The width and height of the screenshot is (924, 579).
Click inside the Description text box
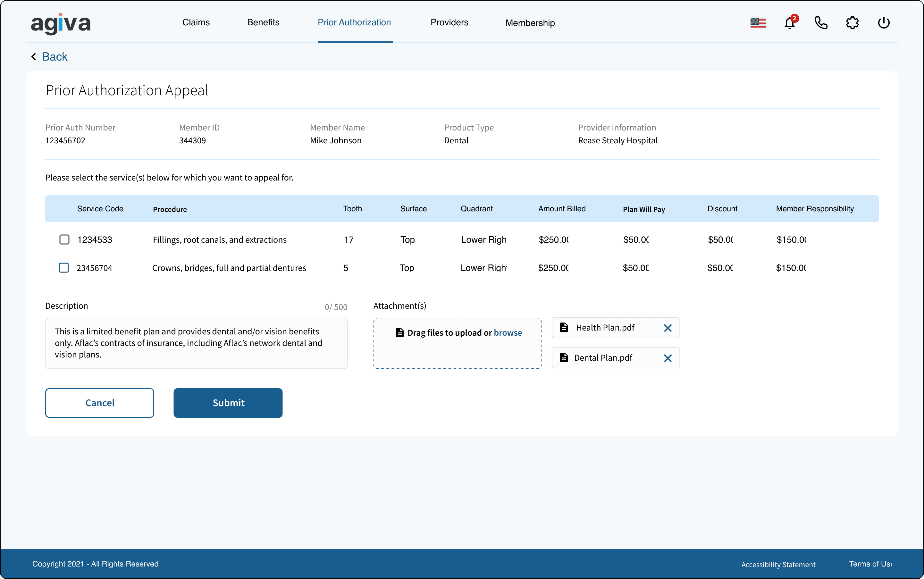(x=196, y=343)
